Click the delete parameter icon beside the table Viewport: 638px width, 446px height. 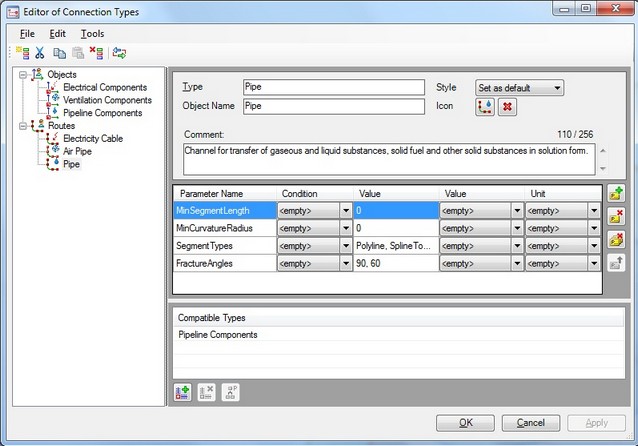[x=617, y=217]
